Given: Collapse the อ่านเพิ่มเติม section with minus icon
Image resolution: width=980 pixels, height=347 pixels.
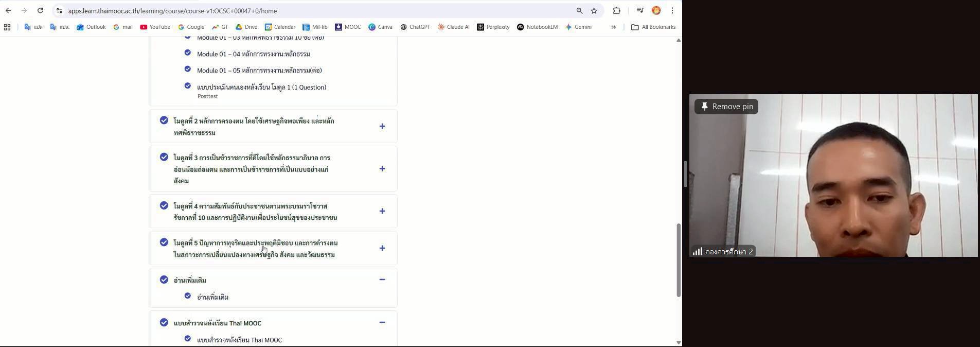Looking at the screenshot, I should point(382,280).
